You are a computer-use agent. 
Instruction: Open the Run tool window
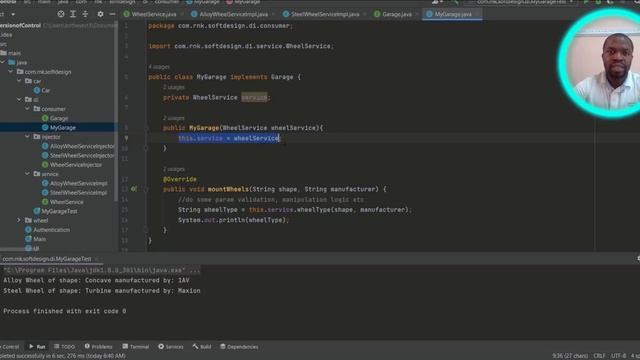point(37,347)
